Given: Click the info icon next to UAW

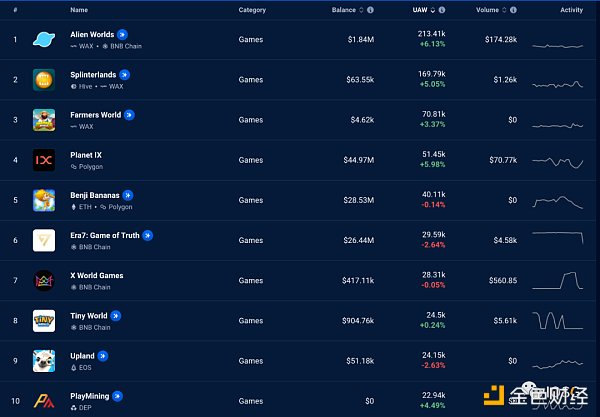Looking at the screenshot, I should point(442,10).
